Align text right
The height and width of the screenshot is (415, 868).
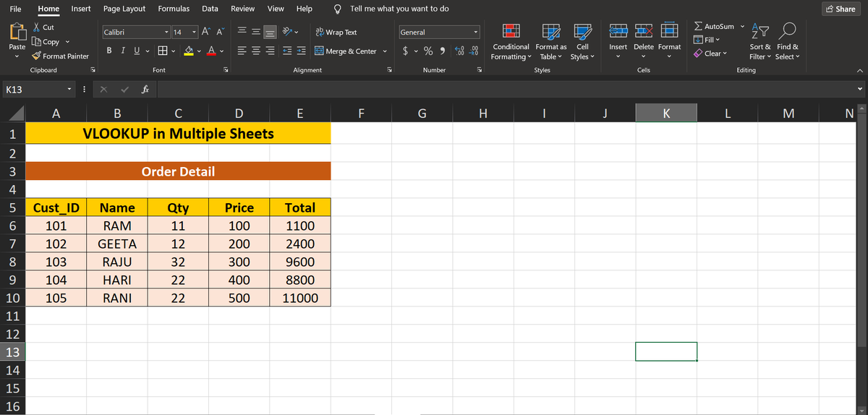click(x=270, y=51)
